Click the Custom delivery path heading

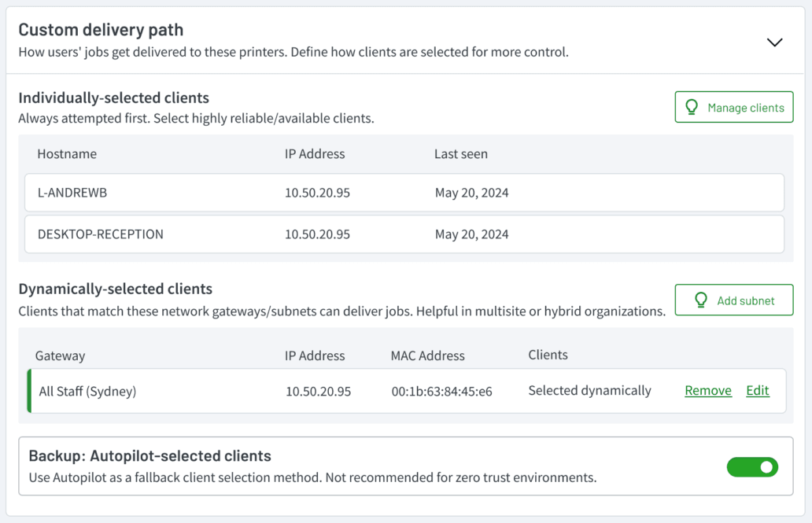(x=101, y=30)
